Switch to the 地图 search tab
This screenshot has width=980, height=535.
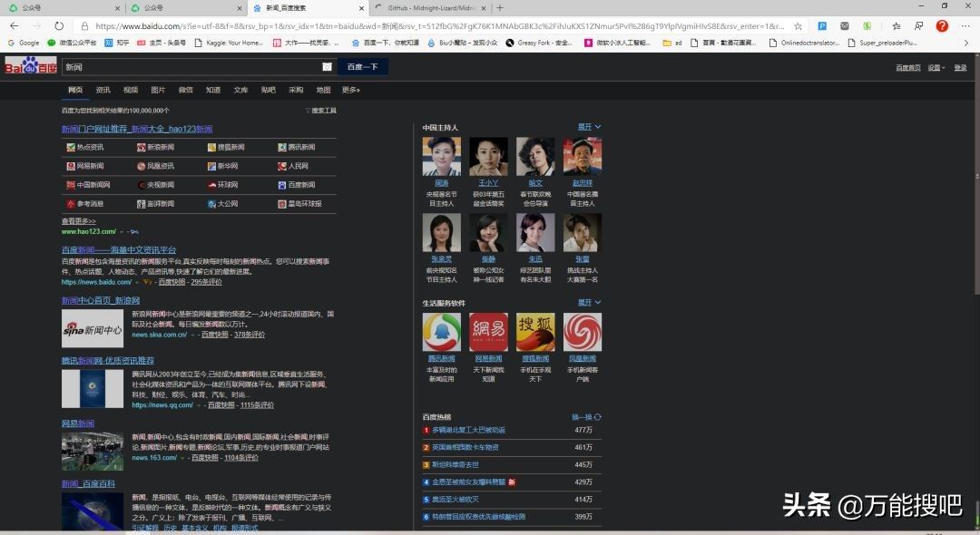pos(323,90)
